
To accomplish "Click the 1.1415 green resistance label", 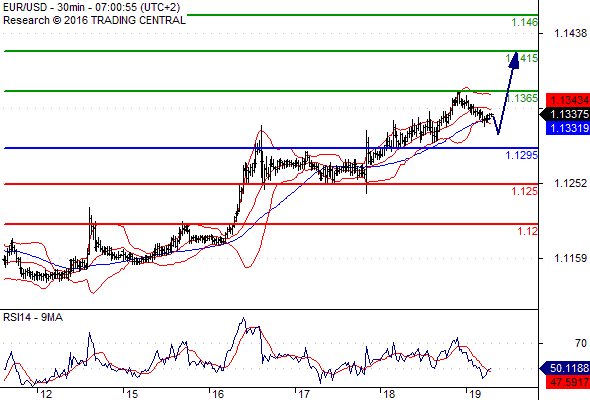I will 522,58.
